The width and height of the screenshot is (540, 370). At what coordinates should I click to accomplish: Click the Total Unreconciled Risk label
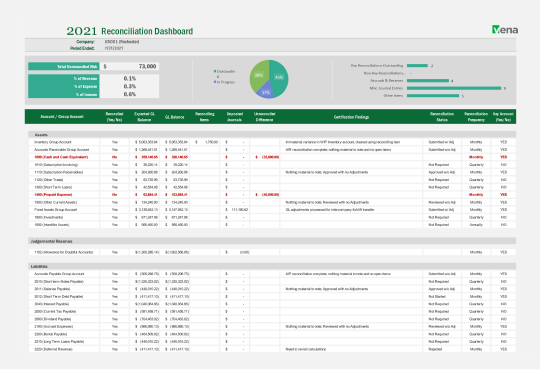[x=64, y=66]
